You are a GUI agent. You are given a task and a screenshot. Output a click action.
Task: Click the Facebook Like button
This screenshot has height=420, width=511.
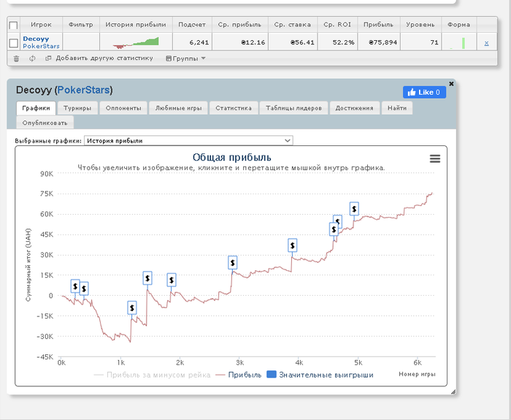click(x=424, y=92)
